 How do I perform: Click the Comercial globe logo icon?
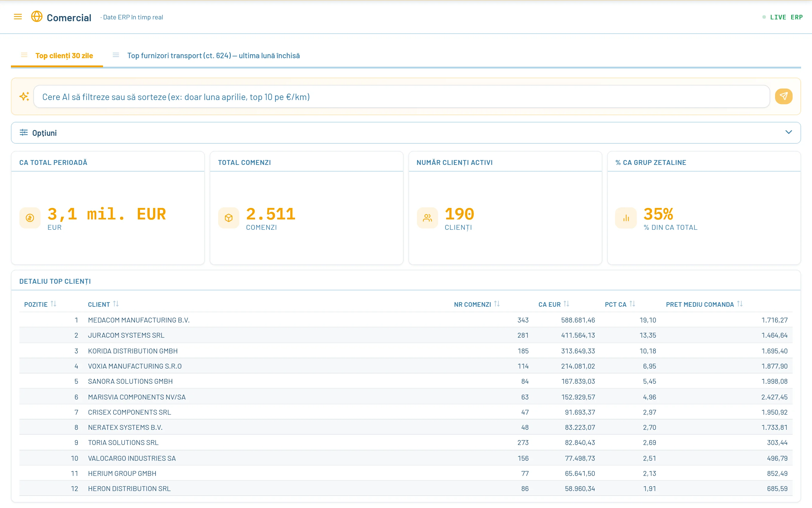click(37, 16)
